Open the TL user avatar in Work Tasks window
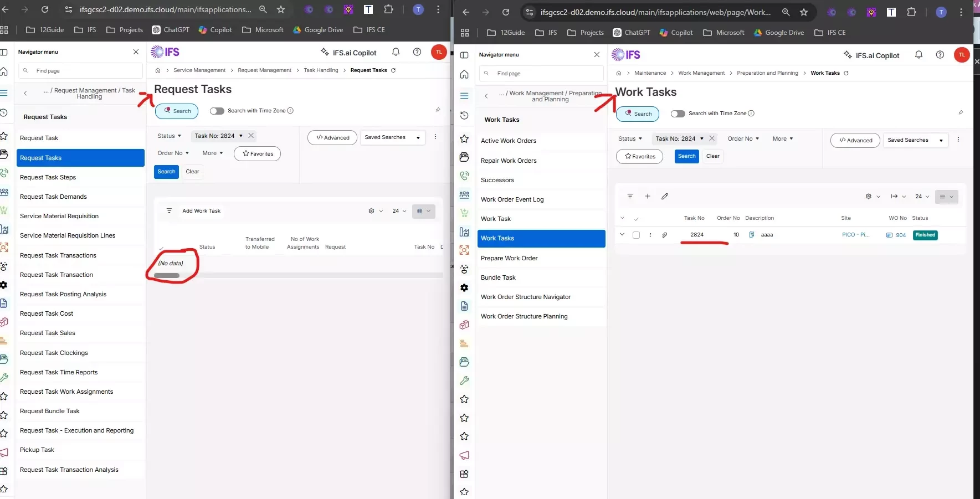 point(962,55)
